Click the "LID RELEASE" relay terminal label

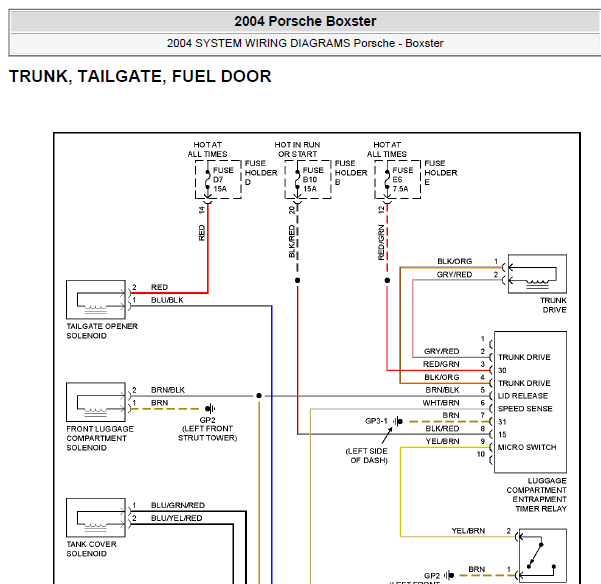[523, 396]
